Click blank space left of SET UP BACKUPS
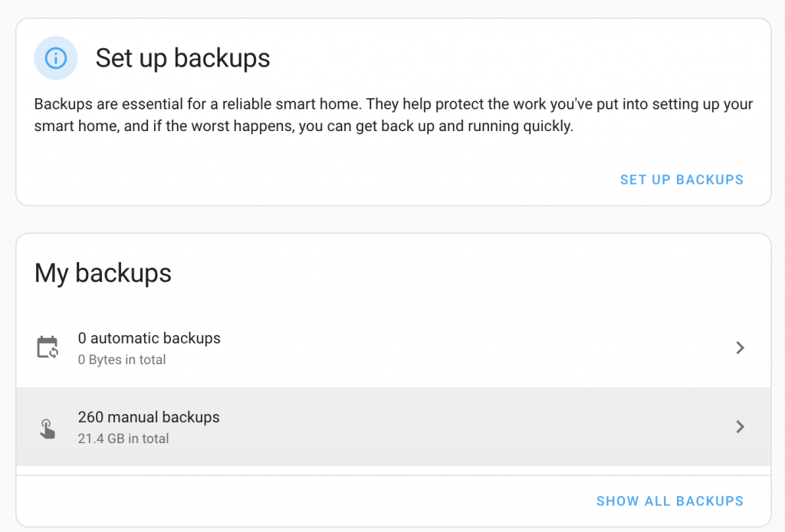This screenshot has height=532, width=785. (x=307, y=179)
